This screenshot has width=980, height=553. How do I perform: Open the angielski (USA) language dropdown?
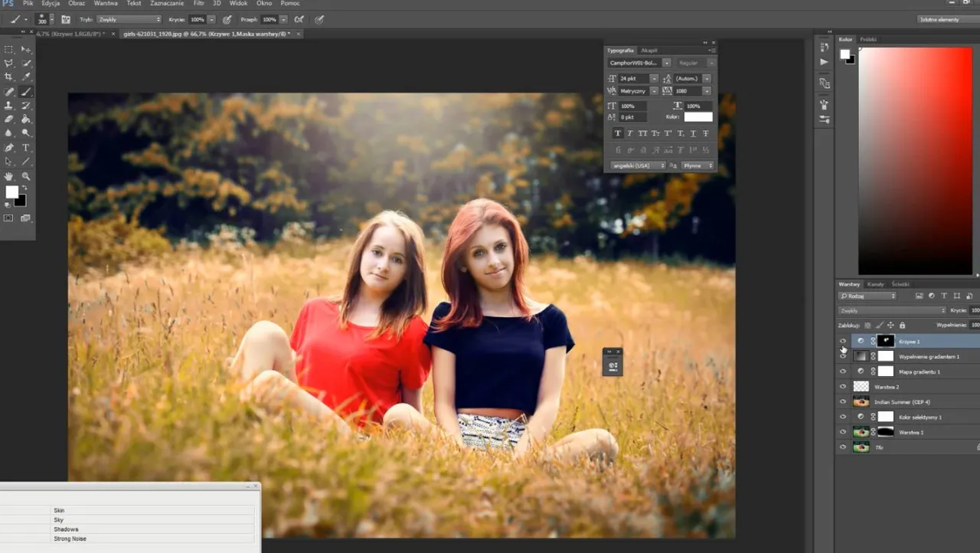click(637, 165)
